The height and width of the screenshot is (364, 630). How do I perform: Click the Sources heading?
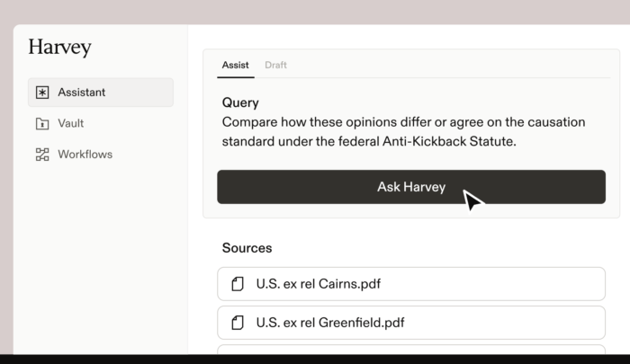247,248
